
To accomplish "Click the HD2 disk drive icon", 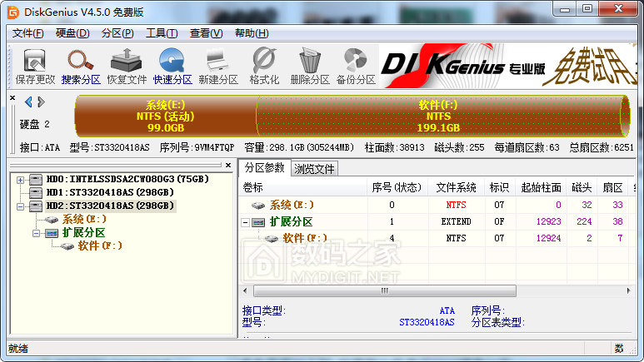I will click(36, 206).
